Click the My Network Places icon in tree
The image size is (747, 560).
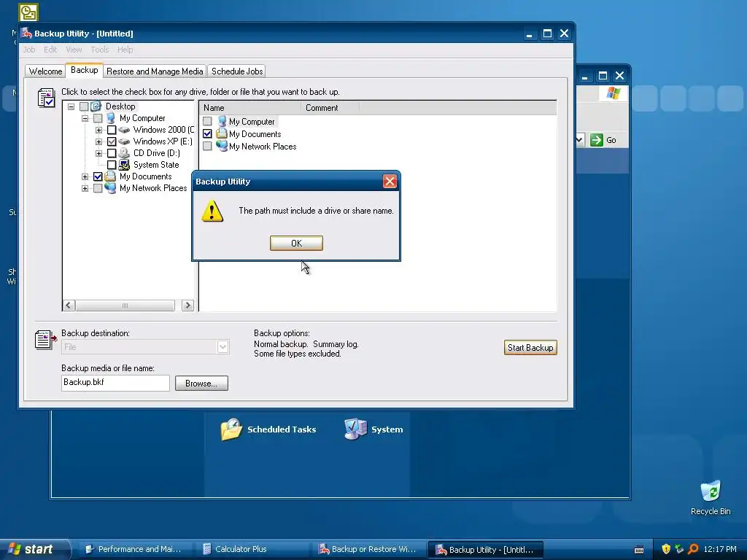[110, 187]
